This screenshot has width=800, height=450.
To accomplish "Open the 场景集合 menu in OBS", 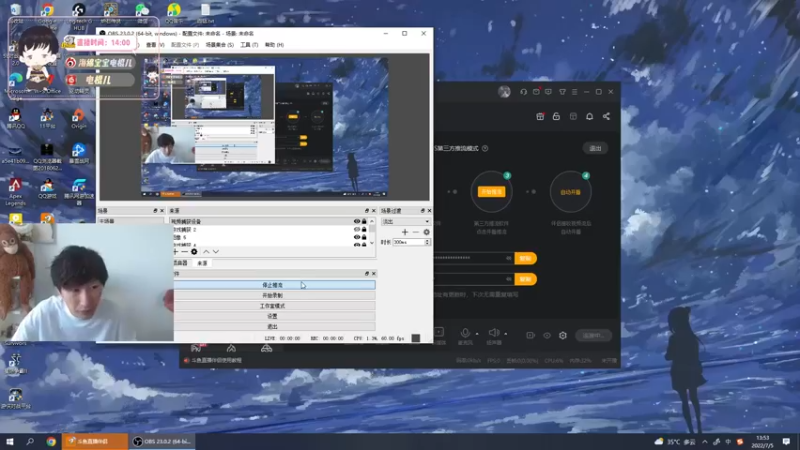I will coord(219,45).
